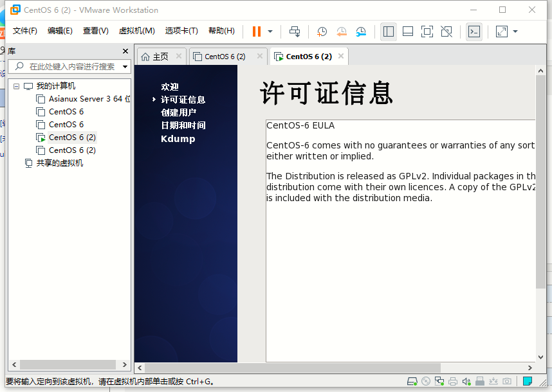
Task: Take a snapshot of the virtual machine
Action: coord(322,31)
